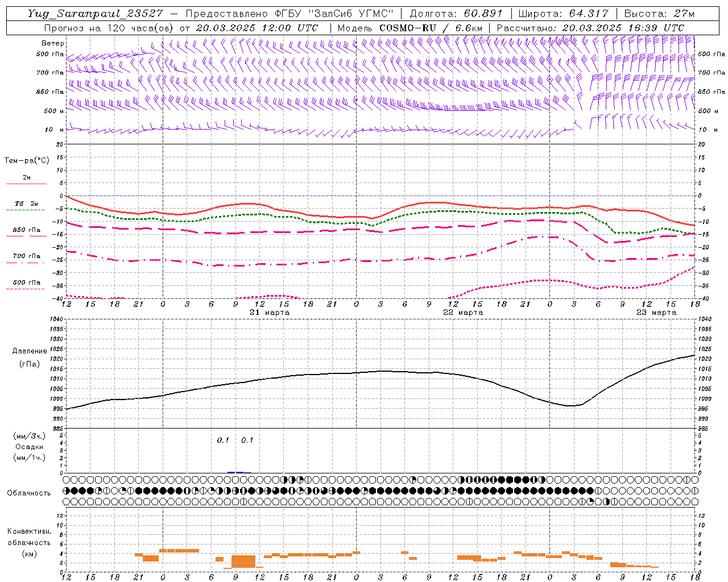Click 'Рассчитано: 20.03.2025 16:39 UTC' timestamp
This screenshot has width=728, height=582.
(x=590, y=28)
